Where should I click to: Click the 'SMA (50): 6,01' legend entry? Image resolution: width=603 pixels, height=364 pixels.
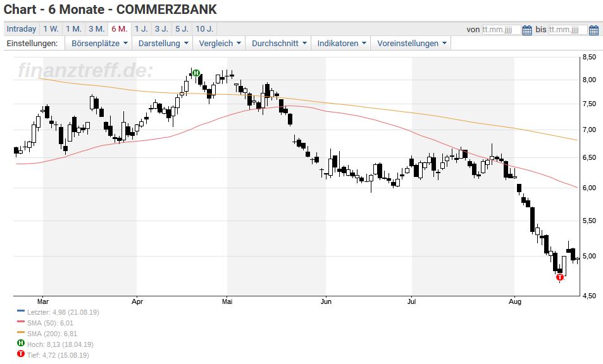tap(50, 323)
